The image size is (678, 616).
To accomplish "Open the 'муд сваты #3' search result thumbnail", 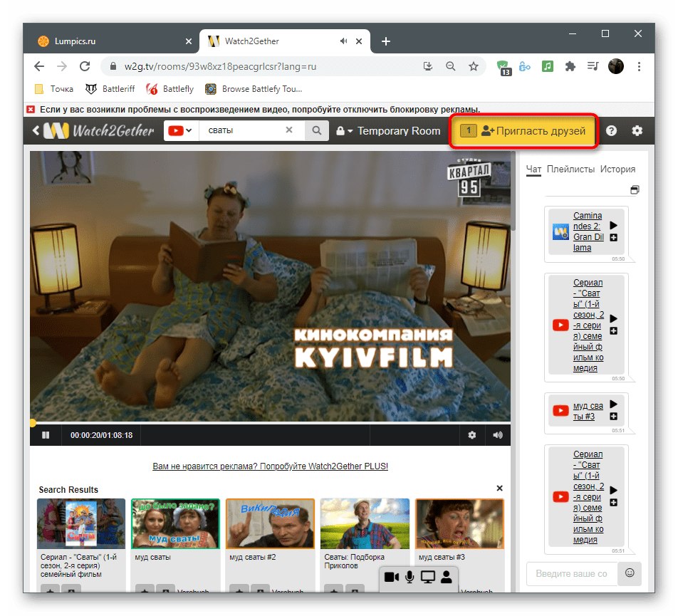I will 459,523.
